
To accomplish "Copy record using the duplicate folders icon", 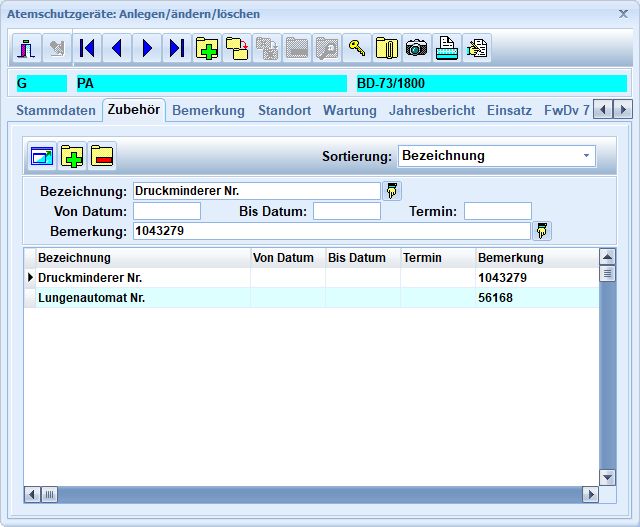I will tap(237, 49).
